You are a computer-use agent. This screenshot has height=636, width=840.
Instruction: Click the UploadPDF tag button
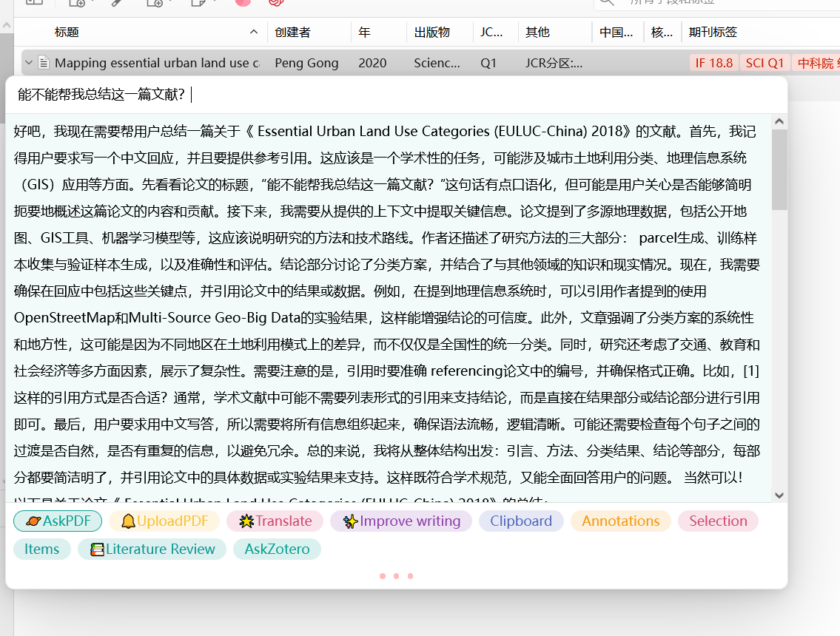point(164,521)
